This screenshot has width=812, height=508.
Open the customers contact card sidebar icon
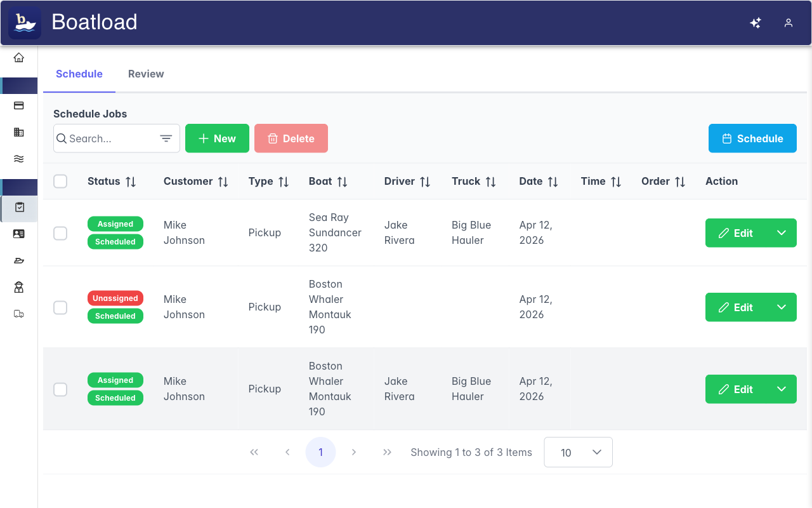[19, 234]
